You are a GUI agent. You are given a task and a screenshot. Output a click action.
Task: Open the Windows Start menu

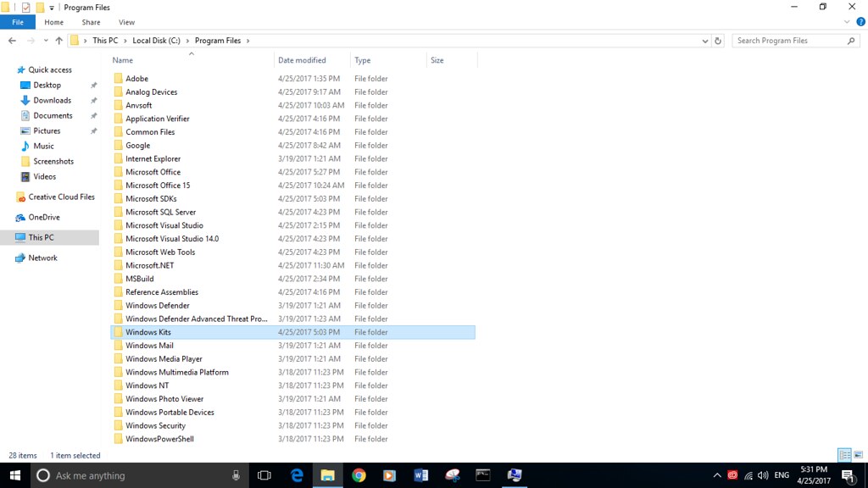coord(15,475)
